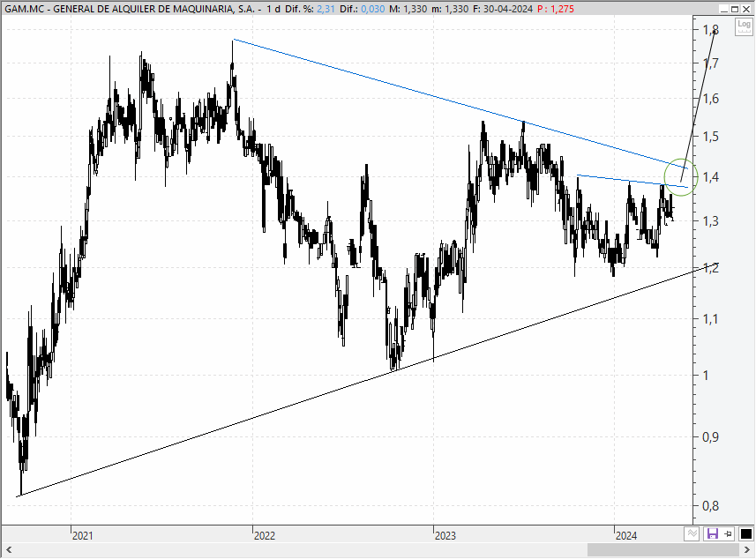
Task: Maximize the GAM.MC chart window
Action: (x=735, y=9)
